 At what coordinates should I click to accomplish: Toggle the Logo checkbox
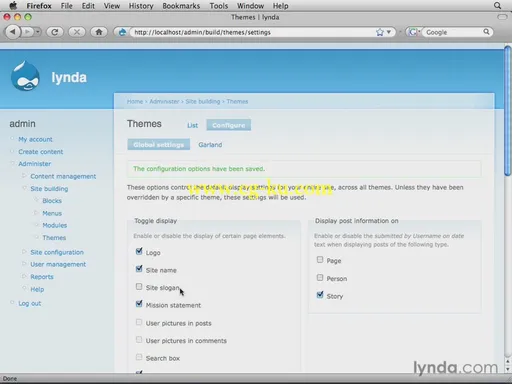point(139,252)
